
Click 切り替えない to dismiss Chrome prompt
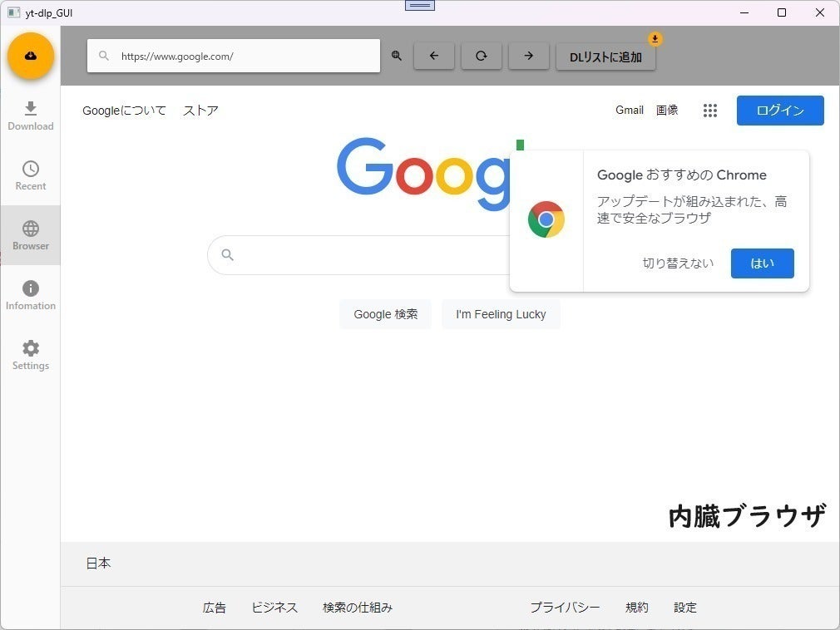679,263
